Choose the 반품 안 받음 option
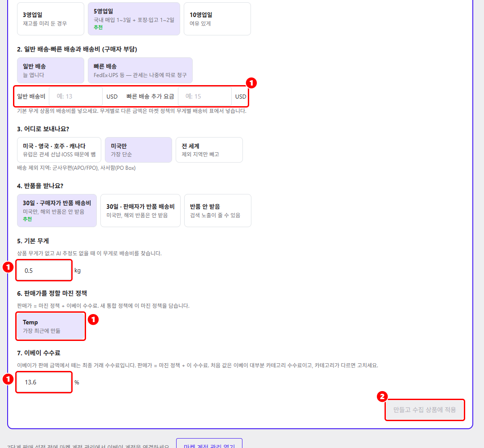 (218, 211)
